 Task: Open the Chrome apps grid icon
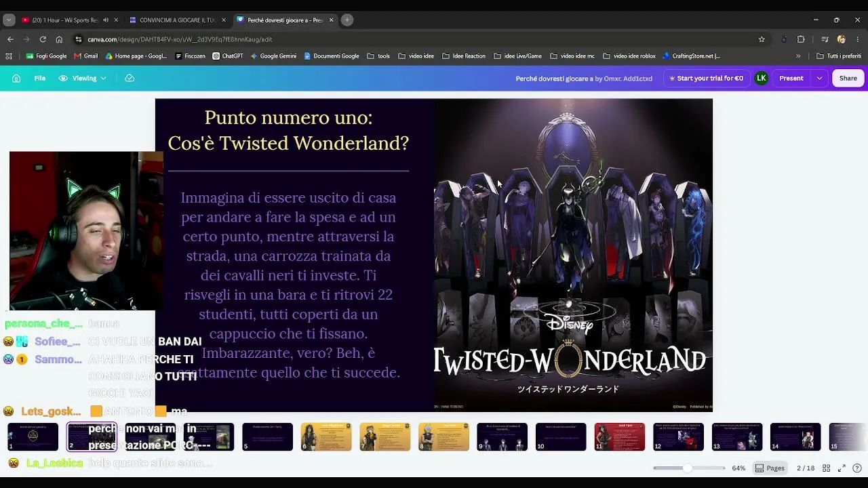pyautogui.click(x=10, y=56)
